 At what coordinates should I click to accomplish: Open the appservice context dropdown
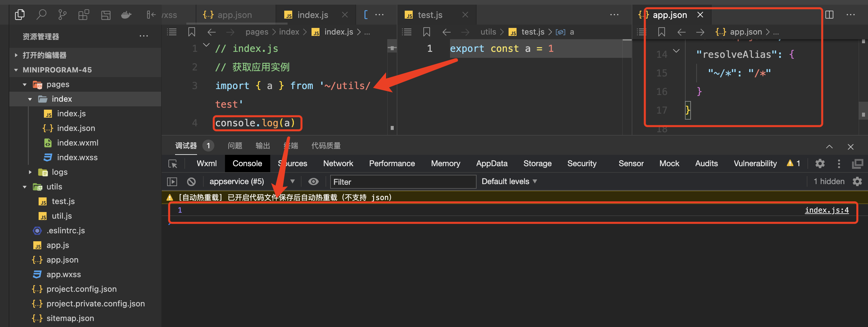coord(252,182)
